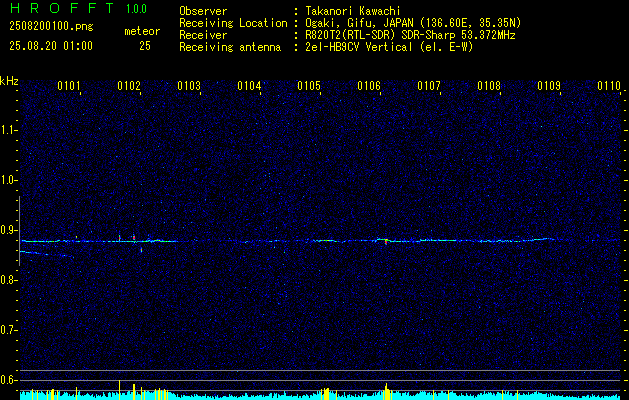Click the 1.1 kHz axis label
The width and height of the screenshot is (629, 400).
[8, 130]
